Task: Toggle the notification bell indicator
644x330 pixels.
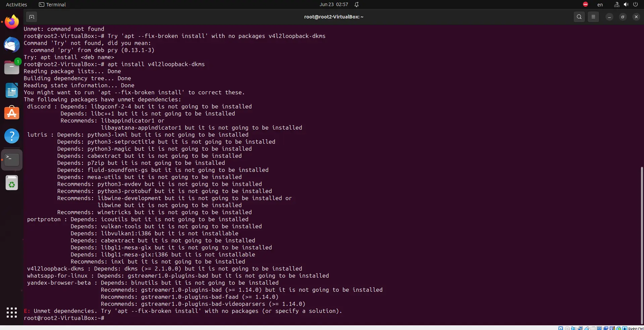Action: pos(357,4)
